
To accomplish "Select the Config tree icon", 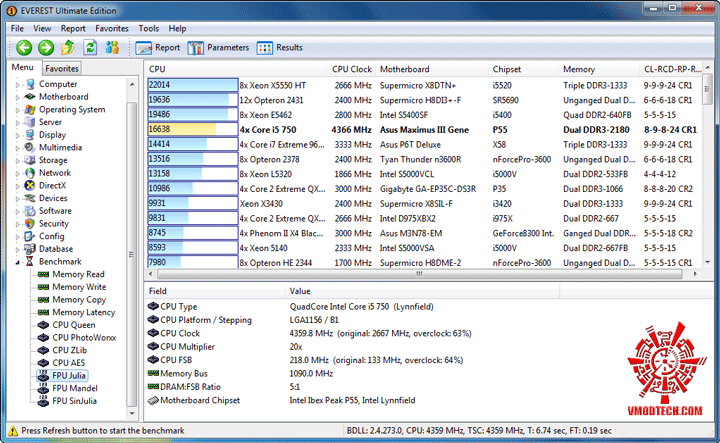I will [x=30, y=236].
